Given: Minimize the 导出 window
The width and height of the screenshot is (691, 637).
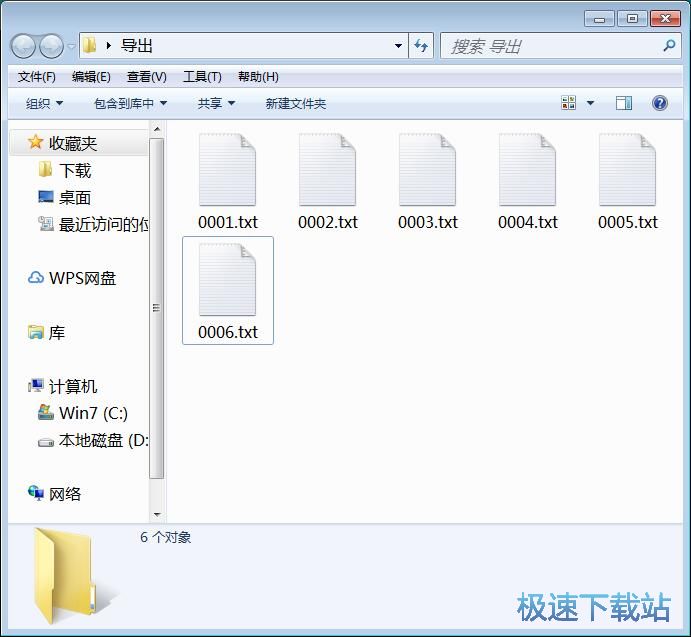Looking at the screenshot, I should 599,19.
